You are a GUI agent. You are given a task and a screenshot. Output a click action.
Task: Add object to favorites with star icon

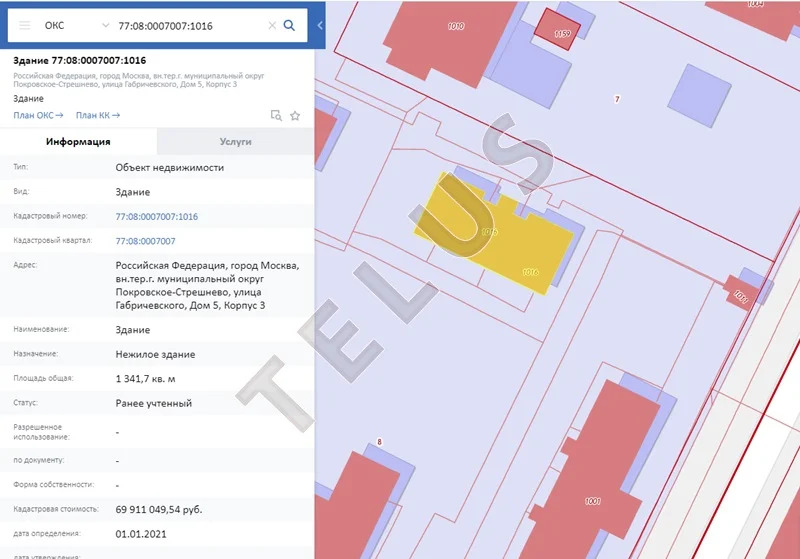click(295, 115)
